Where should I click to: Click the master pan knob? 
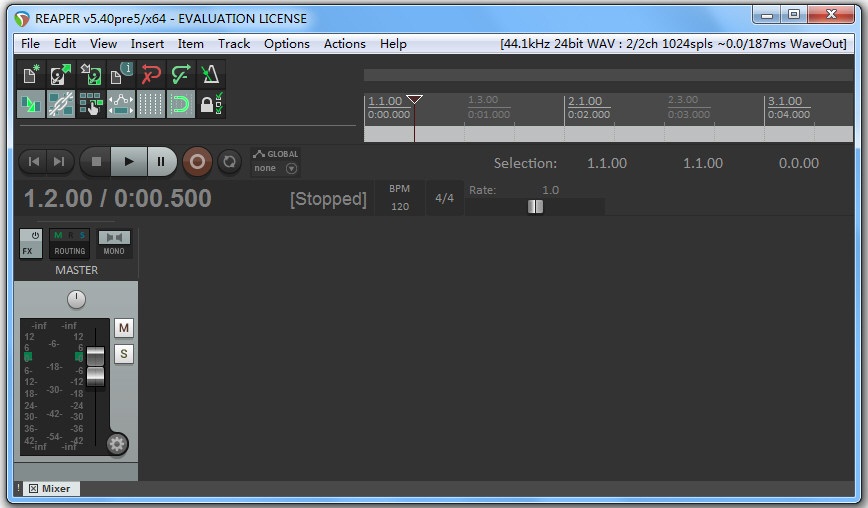76,299
